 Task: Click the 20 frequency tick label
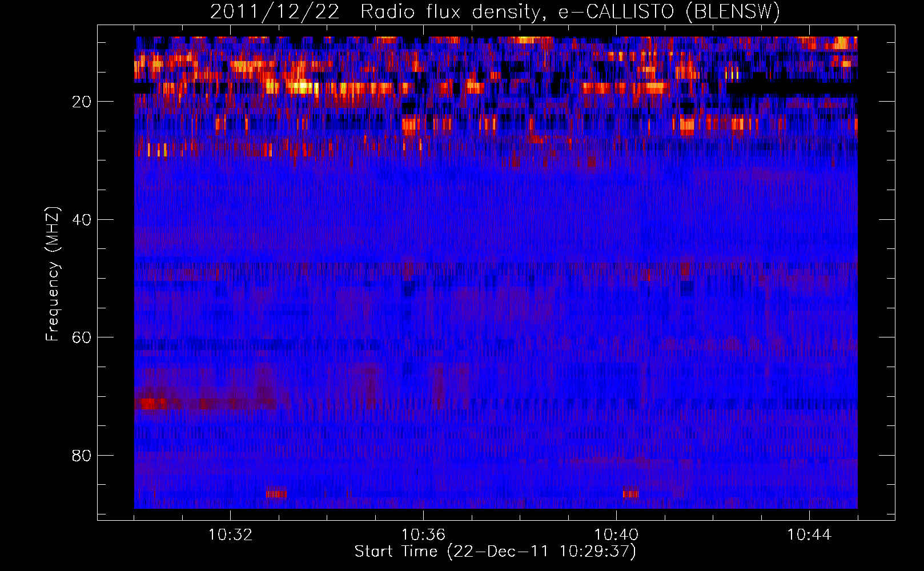point(82,102)
